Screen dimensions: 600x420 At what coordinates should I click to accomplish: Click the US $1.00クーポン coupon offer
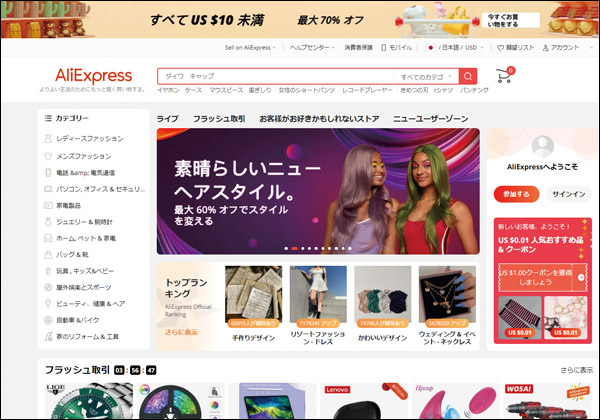543,278
